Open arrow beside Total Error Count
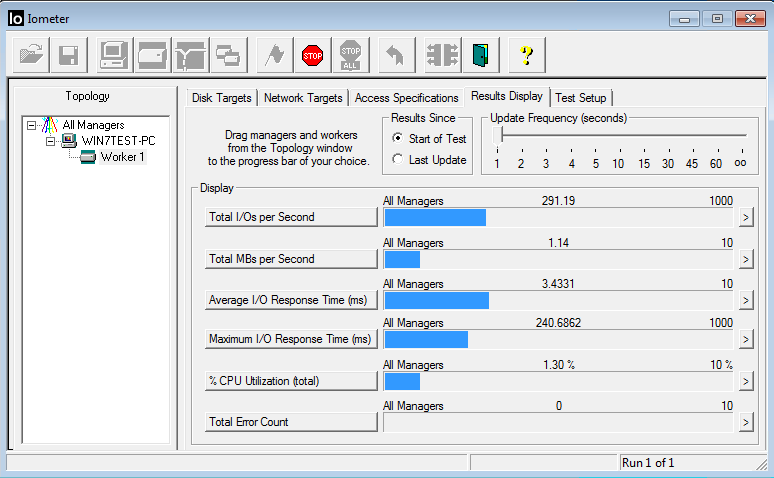Image resolution: width=774 pixels, height=478 pixels. (x=746, y=422)
